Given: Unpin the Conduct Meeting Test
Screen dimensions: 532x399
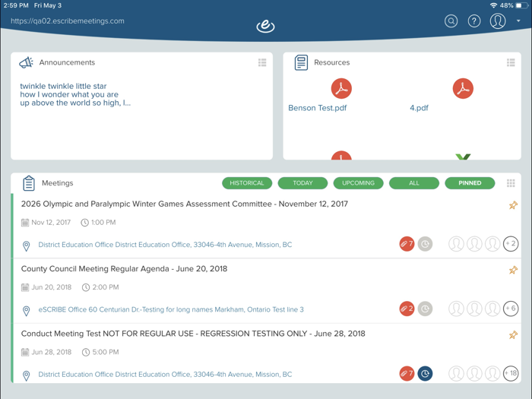Looking at the screenshot, I should tap(513, 335).
